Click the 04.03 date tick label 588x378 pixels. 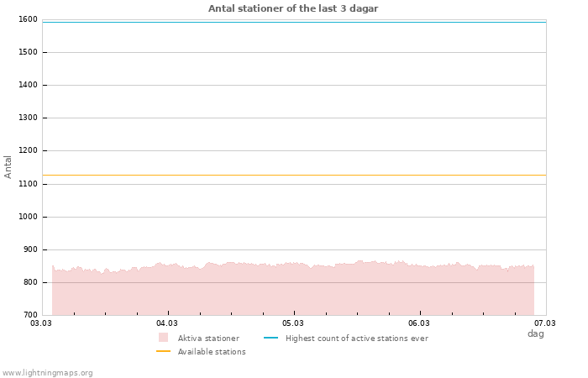tap(167, 323)
